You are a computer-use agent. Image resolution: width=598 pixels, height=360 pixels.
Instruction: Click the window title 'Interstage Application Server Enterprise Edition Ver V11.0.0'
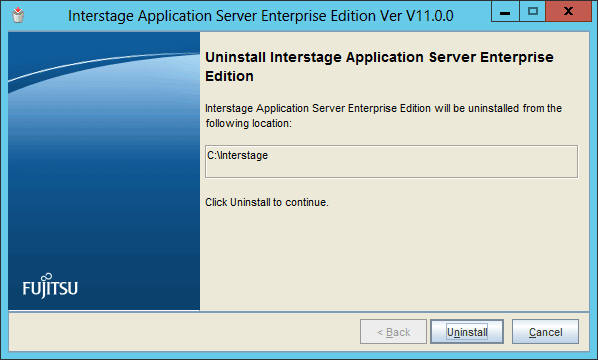pos(261,16)
